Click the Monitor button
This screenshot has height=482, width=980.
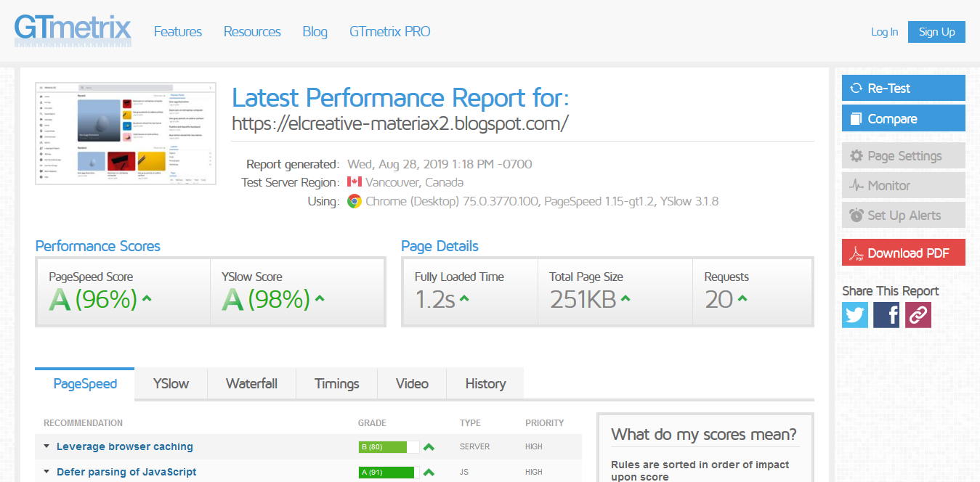[904, 185]
